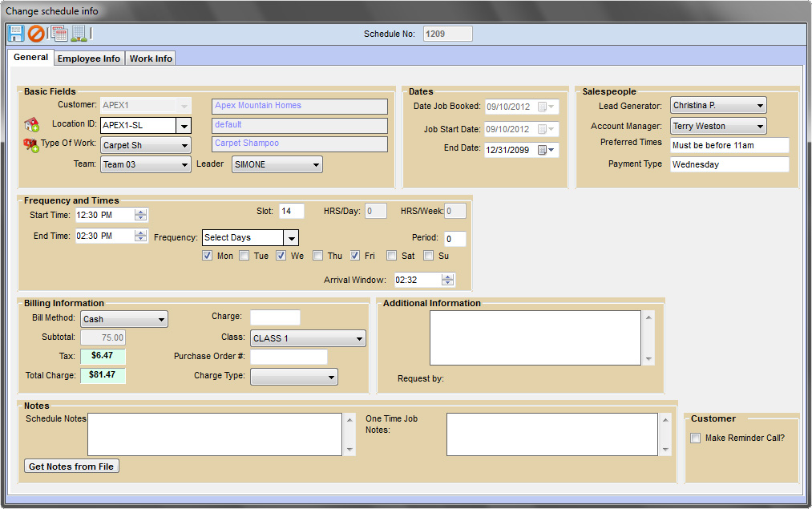Screen dimensions: 812x509
Task: Uncheck the Fri day checkbox
Action: (355, 255)
